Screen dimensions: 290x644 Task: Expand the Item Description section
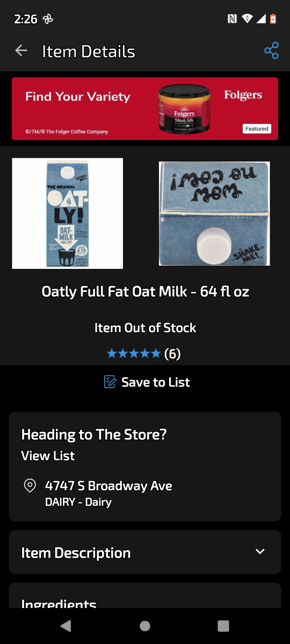pyautogui.click(x=145, y=552)
